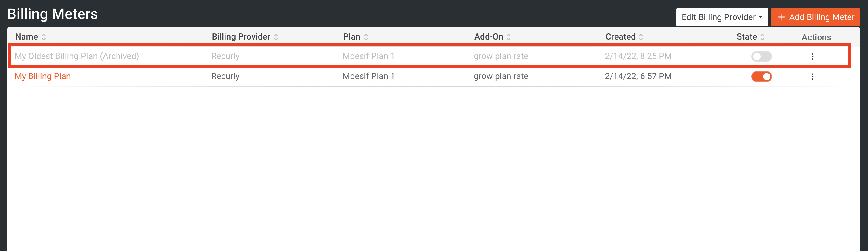The width and height of the screenshot is (868, 251).
Task: Open the Actions menu for My Oldest Billing Plan
Action: coord(813,56)
